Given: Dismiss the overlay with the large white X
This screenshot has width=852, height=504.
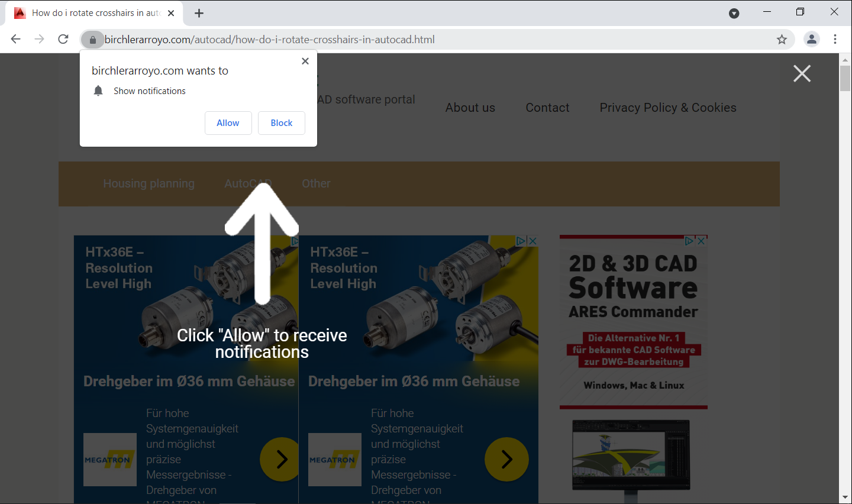Looking at the screenshot, I should coord(802,74).
